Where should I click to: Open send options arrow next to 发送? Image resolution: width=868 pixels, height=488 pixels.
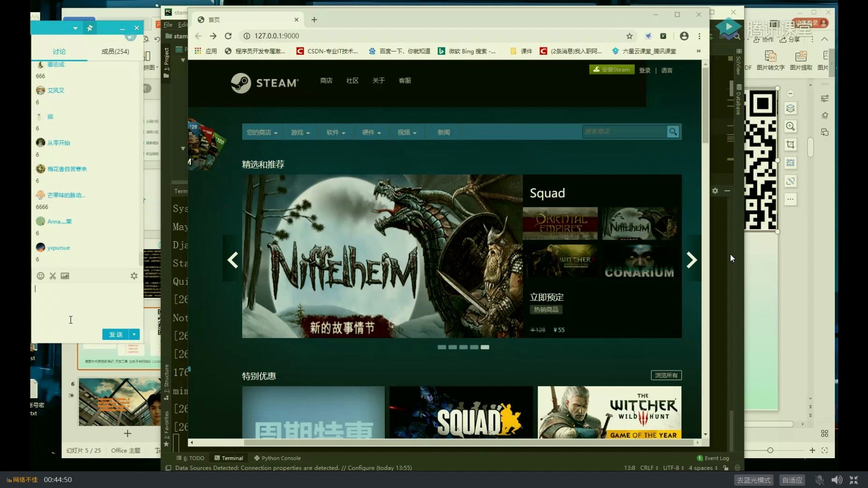[134, 334]
